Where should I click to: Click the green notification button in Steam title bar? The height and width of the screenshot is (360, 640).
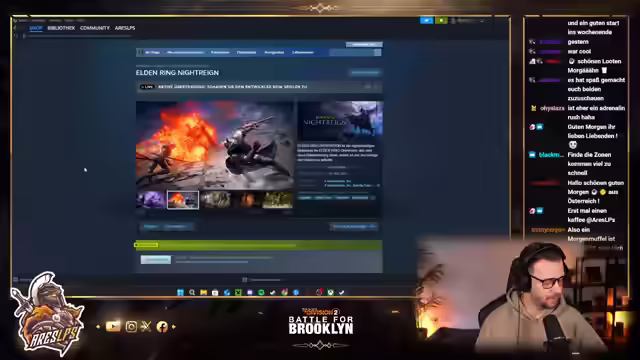[x=441, y=20]
